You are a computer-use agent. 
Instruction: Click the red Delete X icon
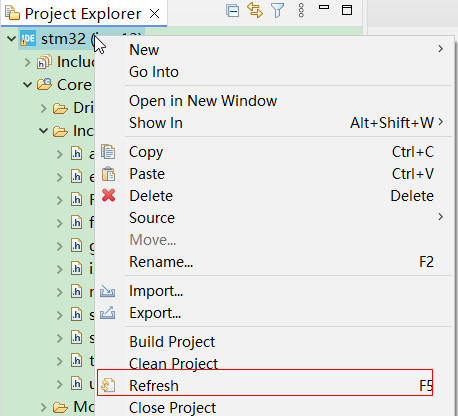tap(109, 196)
